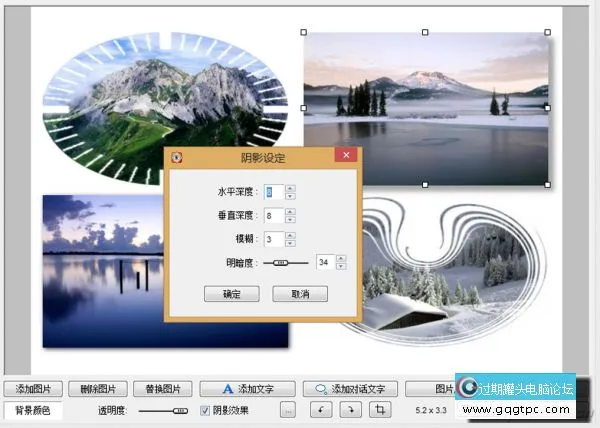Viewport: 600px width, 428px height.
Task: Rotate image left with counterclockwise arrow
Action: tap(321, 410)
